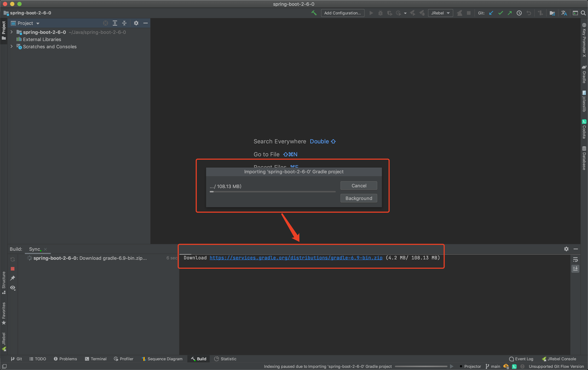
Task: Click the Translate icon in toolbar
Action: coord(564,13)
